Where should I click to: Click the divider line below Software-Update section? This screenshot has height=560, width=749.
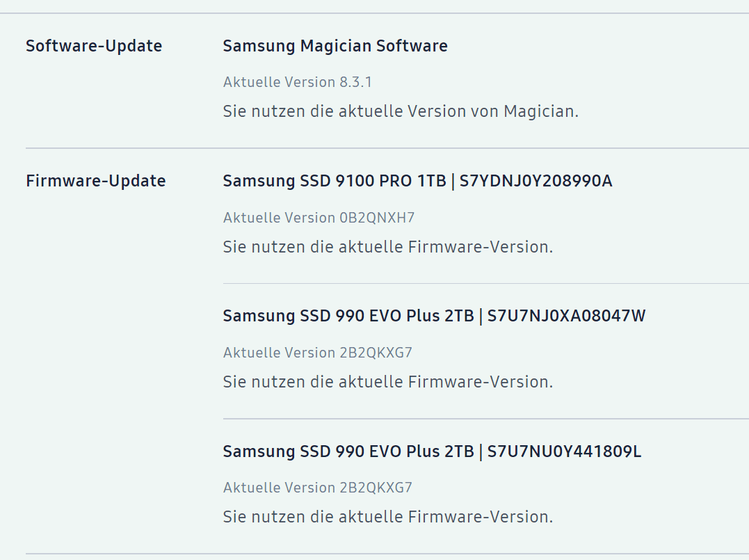click(387, 148)
